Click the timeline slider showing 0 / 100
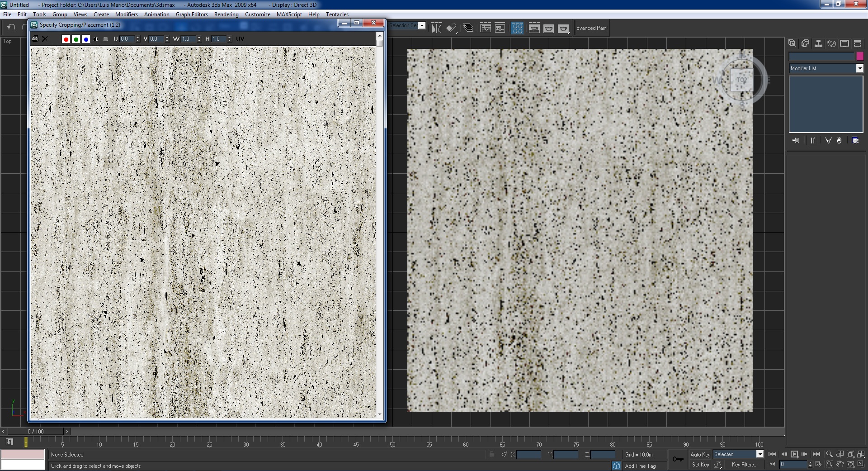 (36, 432)
